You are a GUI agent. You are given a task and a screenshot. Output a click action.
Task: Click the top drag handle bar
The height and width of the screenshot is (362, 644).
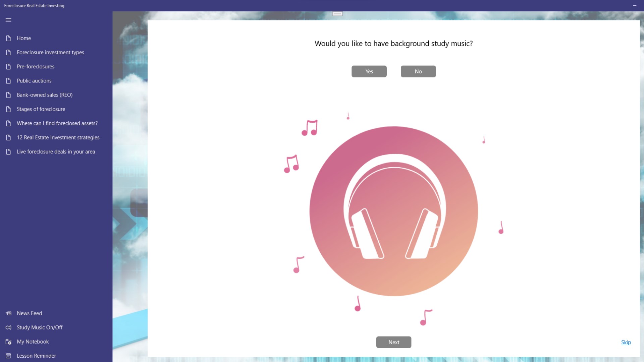point(337,14)
